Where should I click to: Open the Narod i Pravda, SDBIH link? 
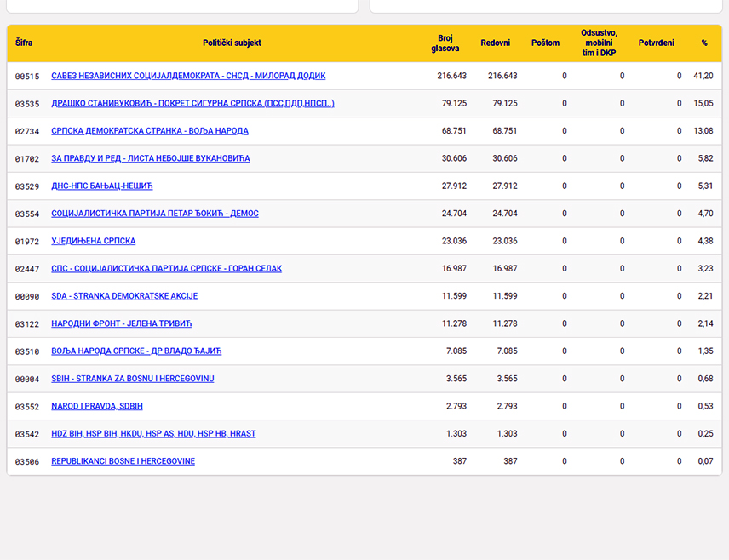(97, 406)
